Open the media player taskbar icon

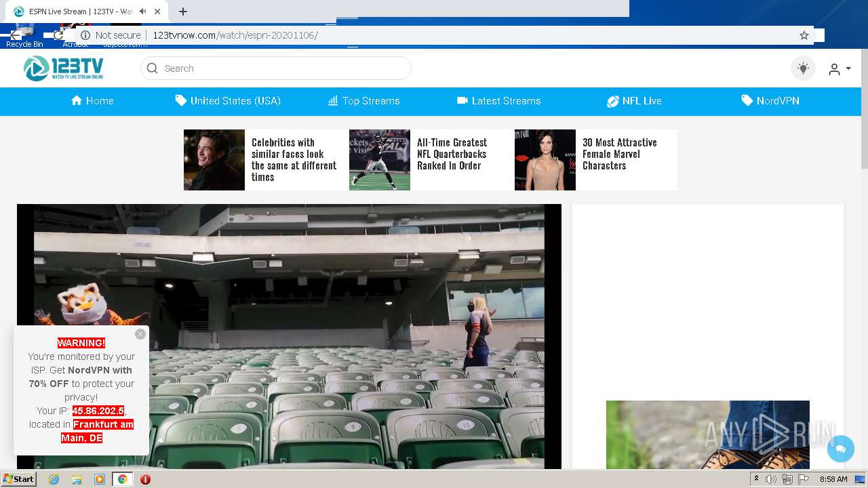[x=100, y=479]
